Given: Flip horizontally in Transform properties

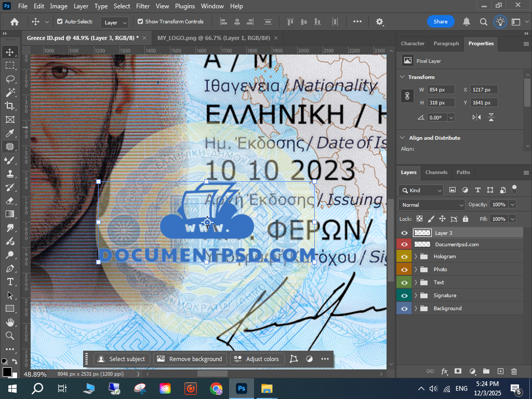Looking at the screenshot, I should pos(477,117).
